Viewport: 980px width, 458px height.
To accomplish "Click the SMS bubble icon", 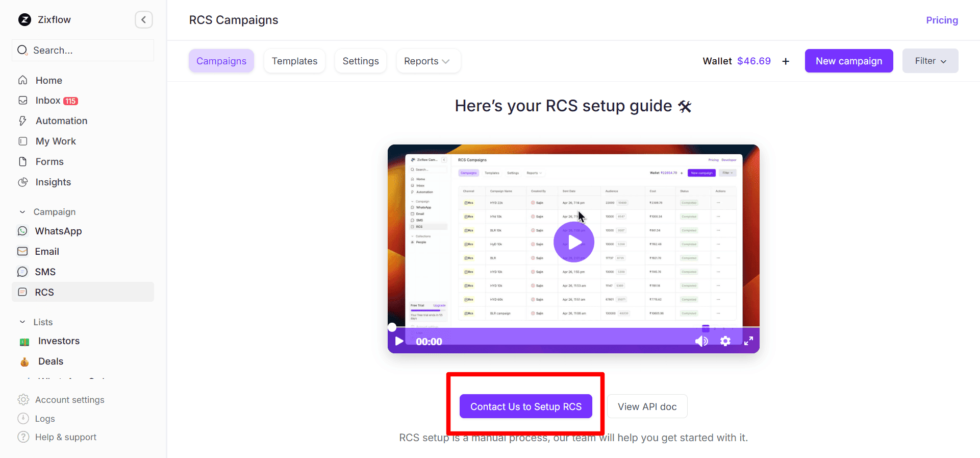I will click(22, 272).
